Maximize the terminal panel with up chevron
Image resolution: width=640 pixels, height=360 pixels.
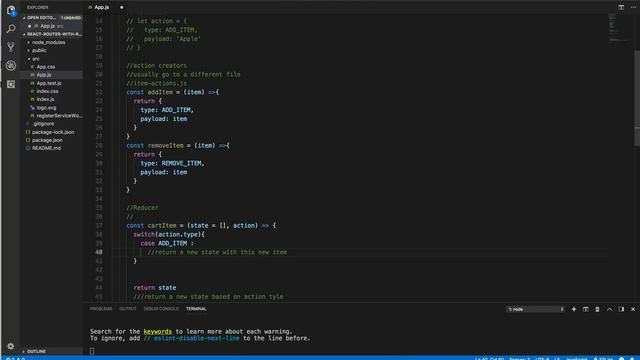[609, 309]
